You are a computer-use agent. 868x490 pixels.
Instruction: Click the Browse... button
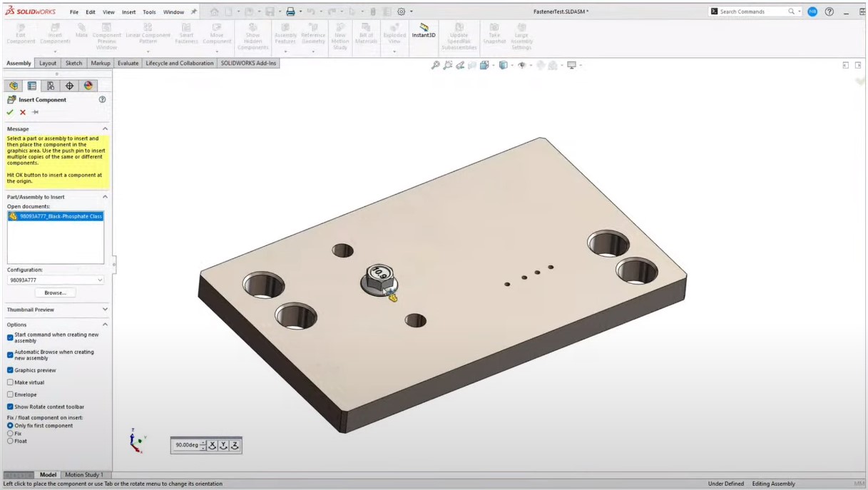[55, 292]
